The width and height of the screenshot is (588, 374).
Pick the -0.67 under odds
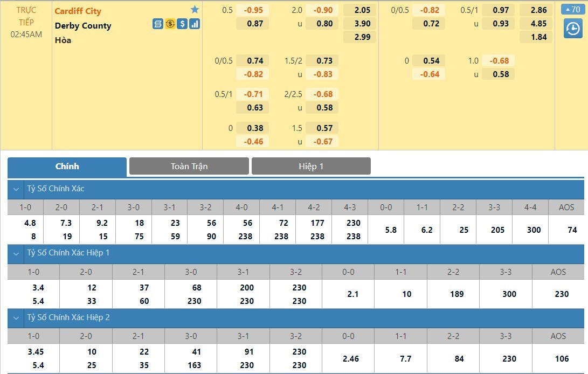[x=322, y=141]
